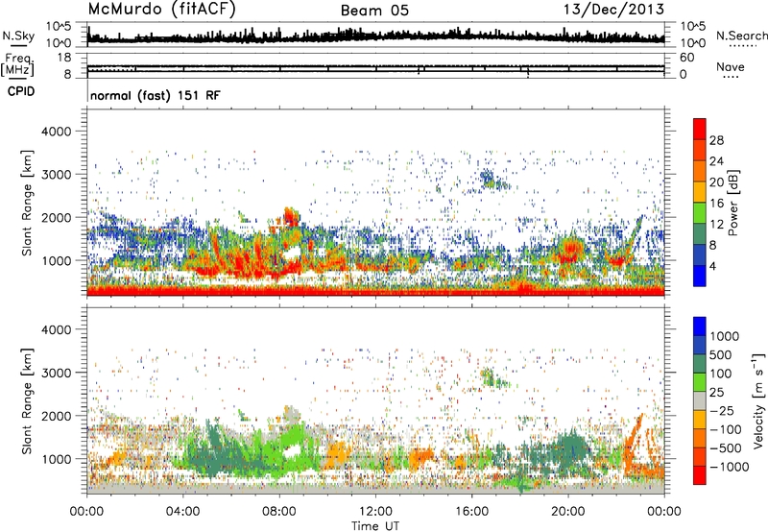Click the 'McMurdo (fitACF)' title text

click(161, 10)
